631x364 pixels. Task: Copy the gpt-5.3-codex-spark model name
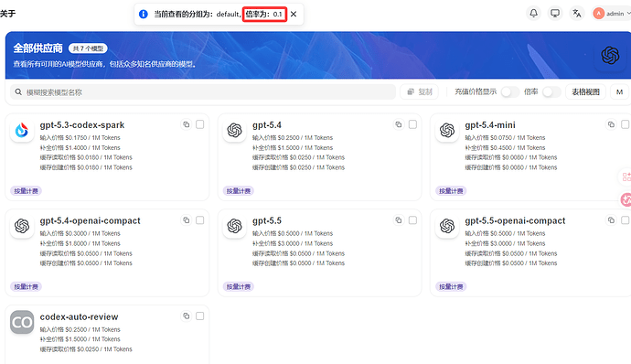186,124
